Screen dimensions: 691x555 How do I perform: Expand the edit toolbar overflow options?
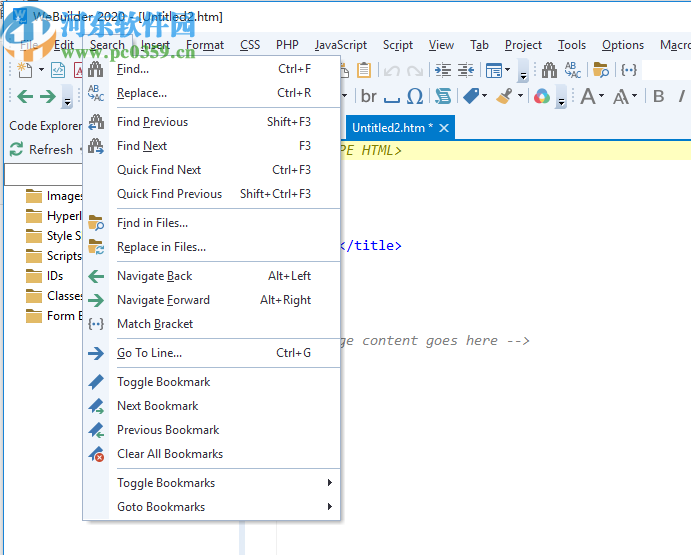(523, 71)
